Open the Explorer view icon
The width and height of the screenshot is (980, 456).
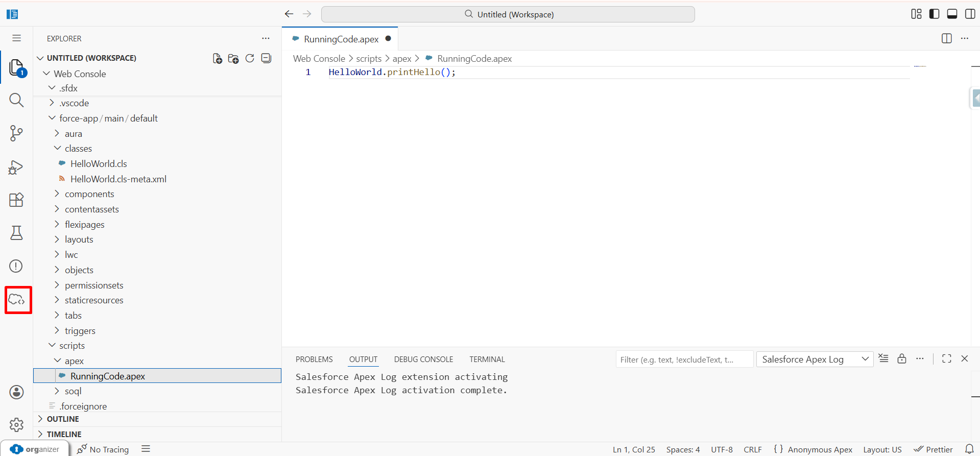(x=16, y=67)
